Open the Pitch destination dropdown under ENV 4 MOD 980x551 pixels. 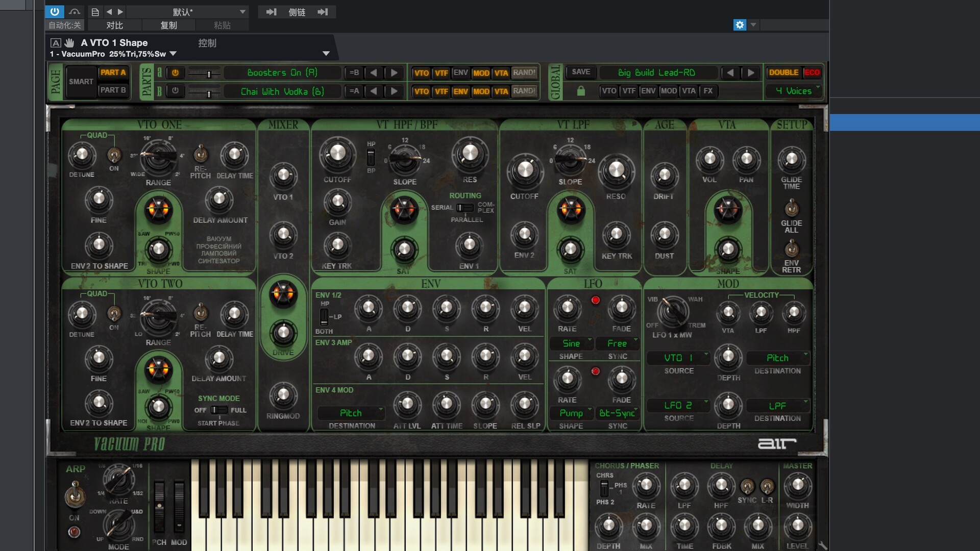(x=351, y=413)
